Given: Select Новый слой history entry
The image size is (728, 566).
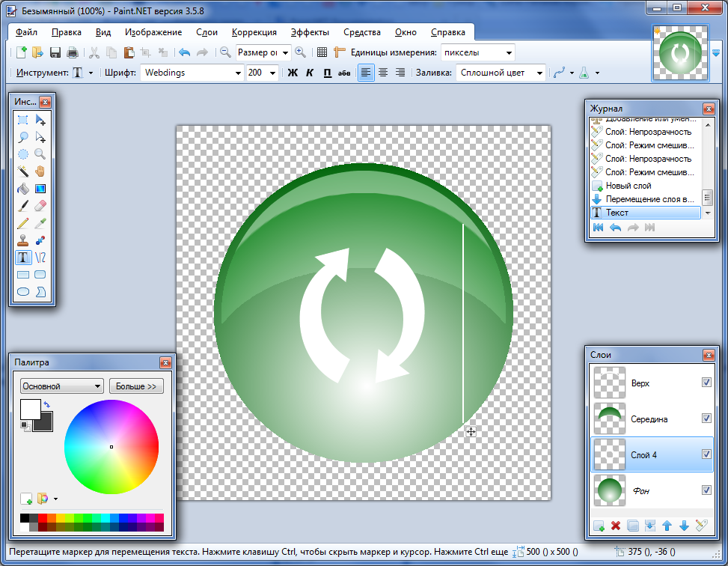Looking at the screenshot, I should [646, 186].
